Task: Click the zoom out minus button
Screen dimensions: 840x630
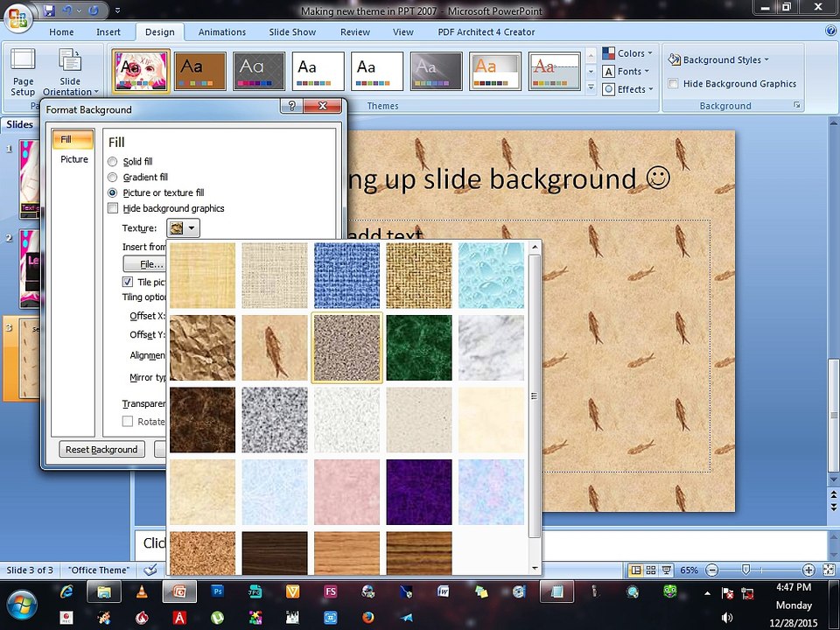Action: click(x=712, y=570)
